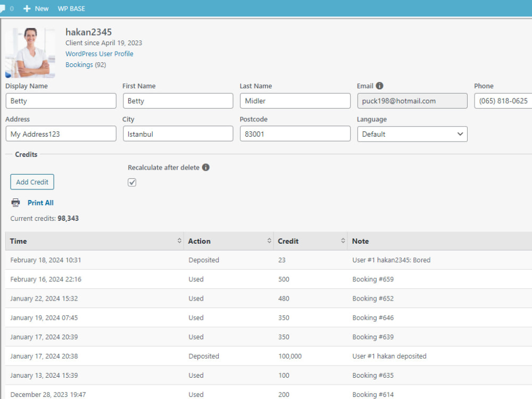The width and height of the screenshot is (532, 399).
Task: Click the Print All link
Action: pyautogui.click(x=40, y=203)
